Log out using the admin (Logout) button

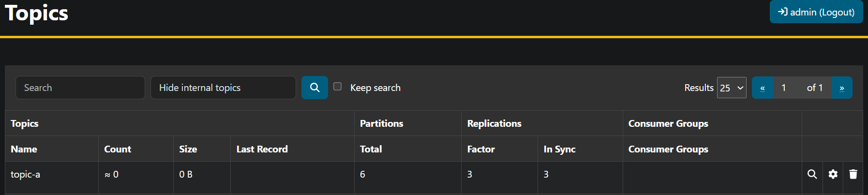[x=816, y=12]
